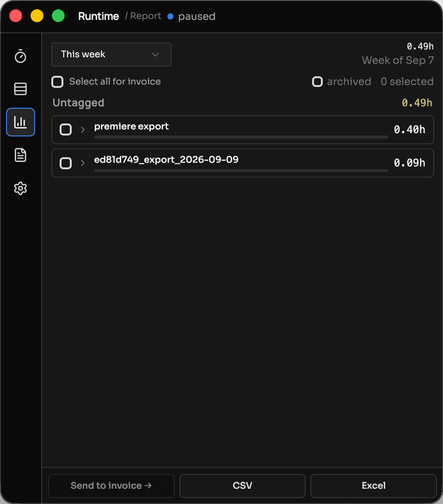The width and height of the screenshot is (443, 504).
Task: Select the report bar chart sidebar icon
Action: click(20, 122)
